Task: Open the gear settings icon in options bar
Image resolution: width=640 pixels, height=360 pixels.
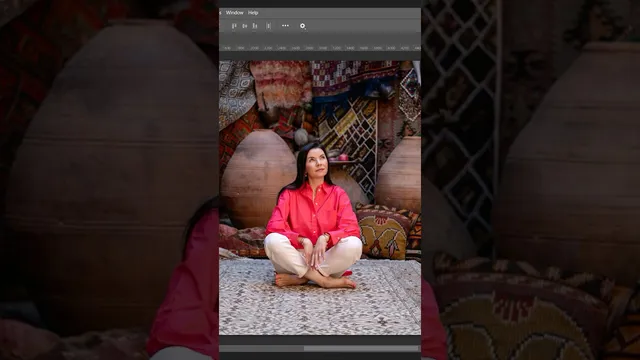Action: click(302, 26)
